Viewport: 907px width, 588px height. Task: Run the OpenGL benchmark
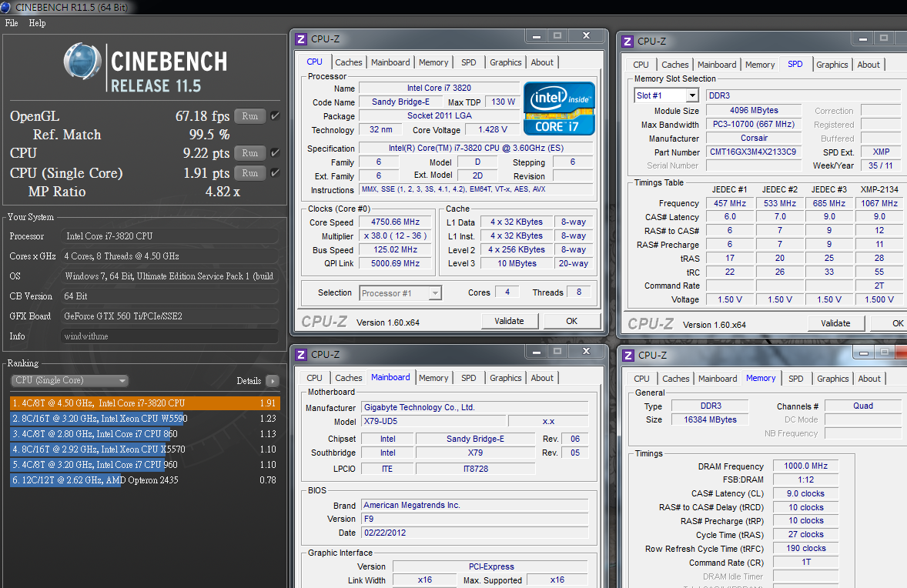(250, 116)
